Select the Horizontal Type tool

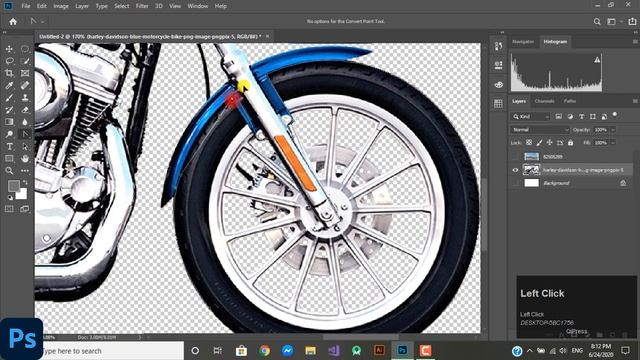coord(9,147)
